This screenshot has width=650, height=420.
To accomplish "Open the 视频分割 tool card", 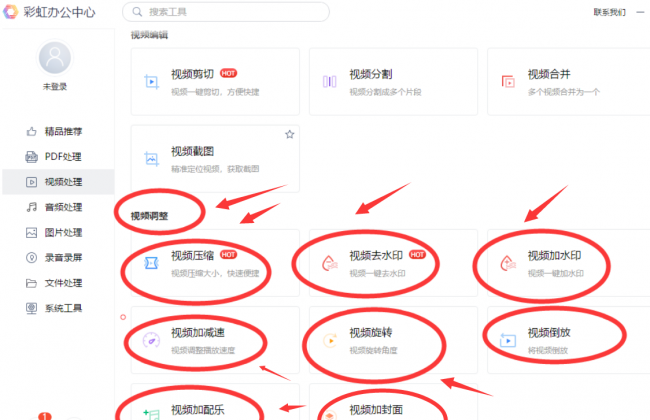I will [x=393, y=82].
